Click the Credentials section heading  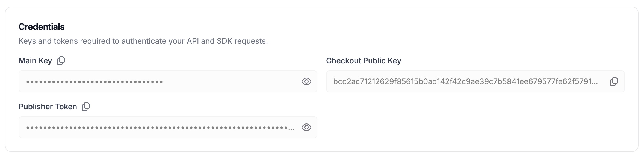[42, 27]
